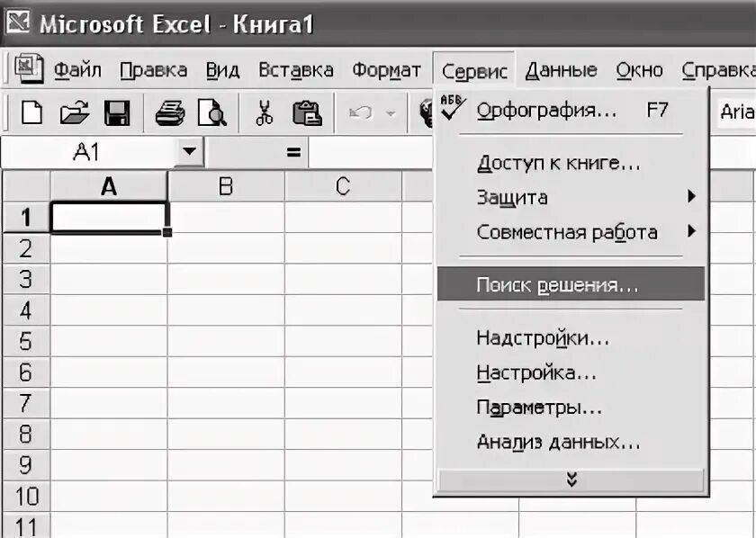
Task: Open the Формат menu
Action: (386, 70)
